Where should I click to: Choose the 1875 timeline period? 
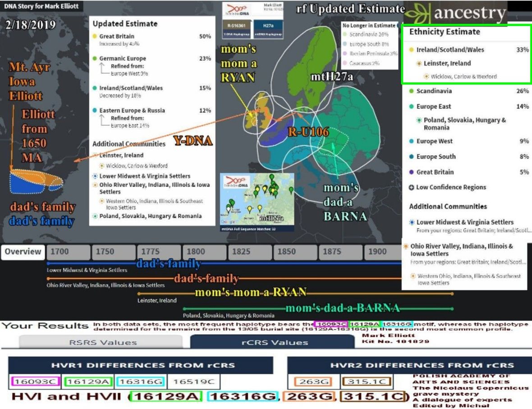pyautogui.click(x=332, y=252)
